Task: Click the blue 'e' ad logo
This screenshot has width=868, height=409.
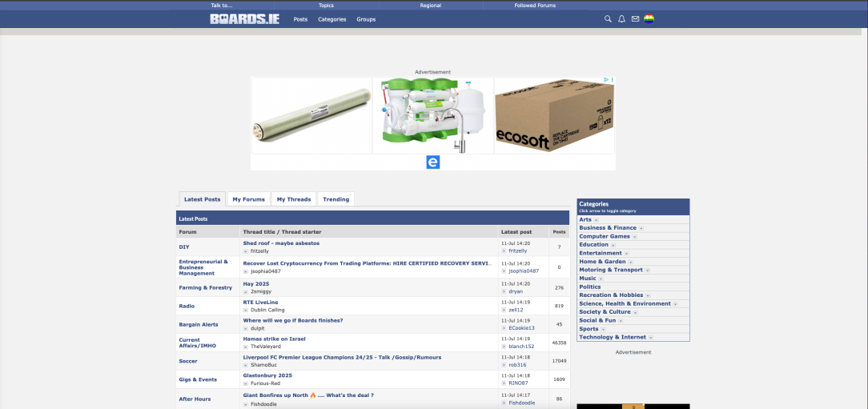Action: point(433,162)
